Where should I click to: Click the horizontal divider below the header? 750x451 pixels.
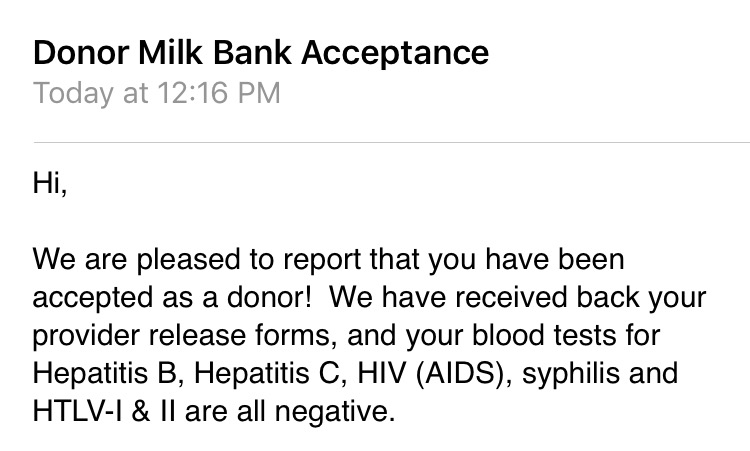click(391, 144)
